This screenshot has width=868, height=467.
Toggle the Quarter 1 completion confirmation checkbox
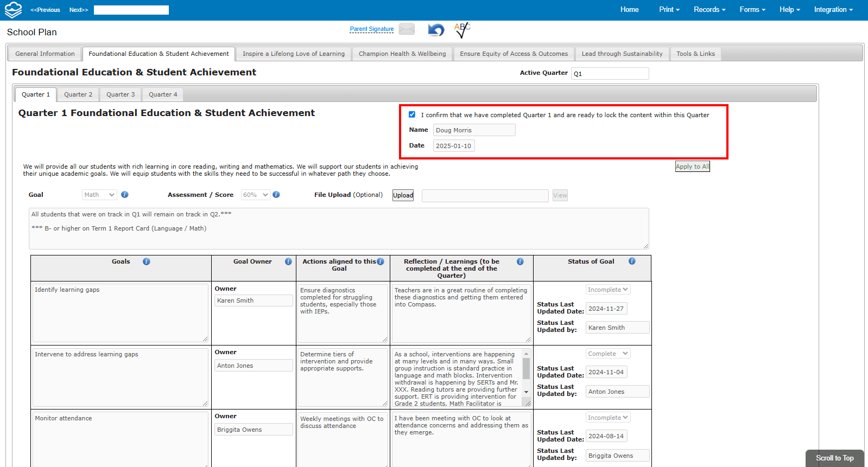coord(412,114)
